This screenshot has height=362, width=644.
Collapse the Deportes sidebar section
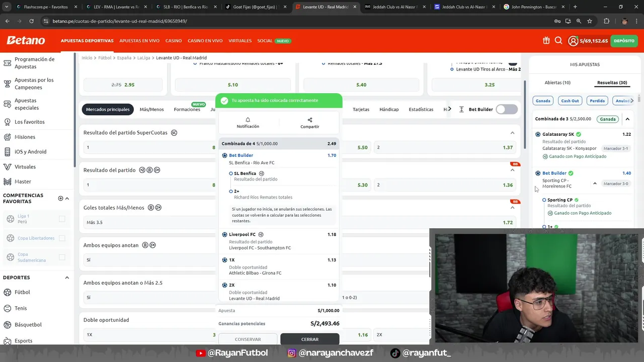[67, 278]
